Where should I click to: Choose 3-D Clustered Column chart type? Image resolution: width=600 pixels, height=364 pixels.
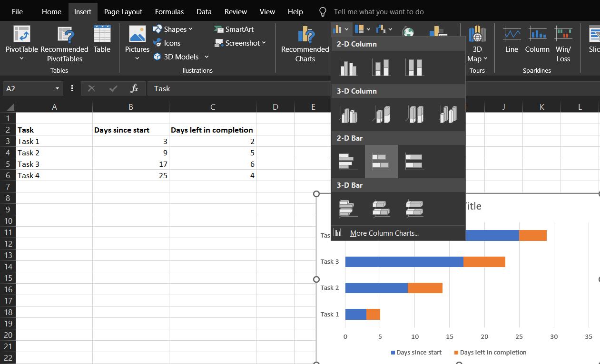348,114
